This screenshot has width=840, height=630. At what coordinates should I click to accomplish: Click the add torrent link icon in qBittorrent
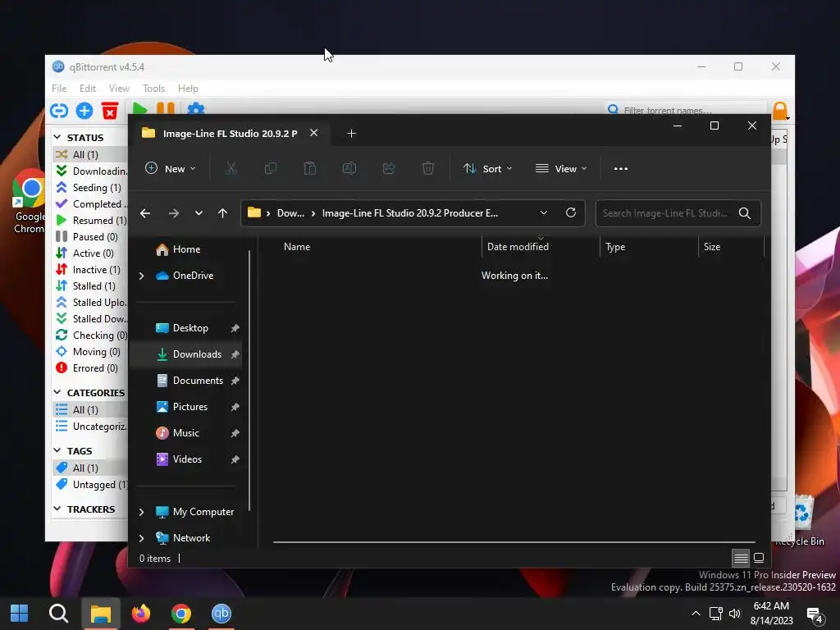tap(59, 111)
